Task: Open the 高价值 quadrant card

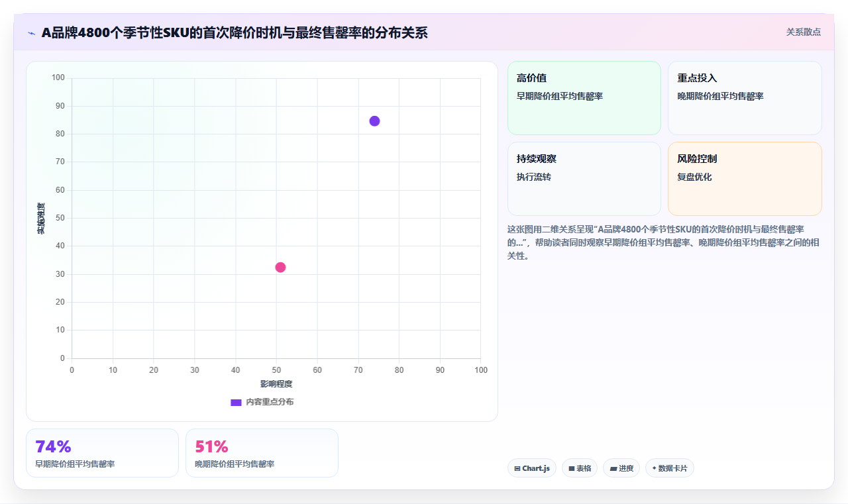Action: pyautogui.click(x=584, y=98)
